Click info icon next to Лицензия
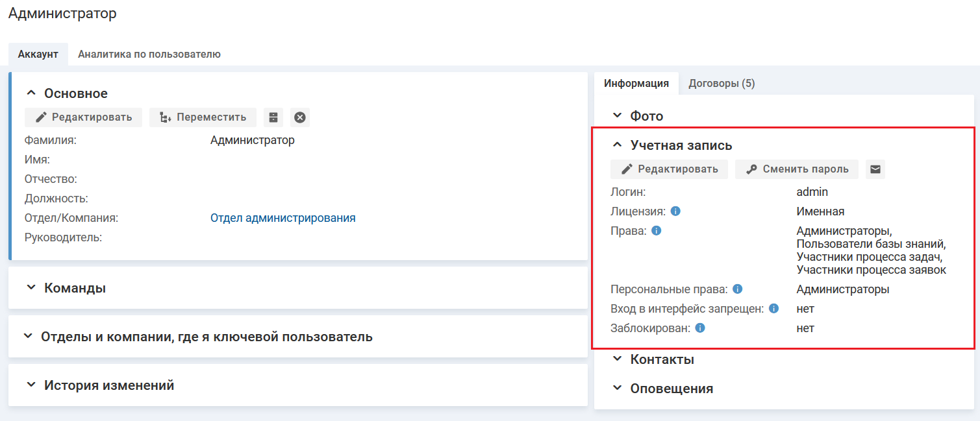The height and width of the screenshot is (421, 980). coord(675,211)
